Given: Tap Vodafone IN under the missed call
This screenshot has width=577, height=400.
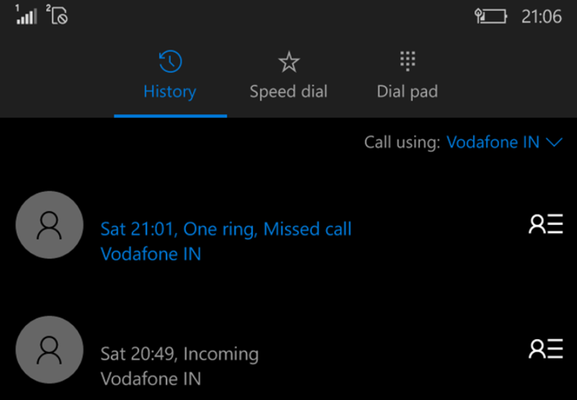Looking at the screenshot, I should 151,254.
